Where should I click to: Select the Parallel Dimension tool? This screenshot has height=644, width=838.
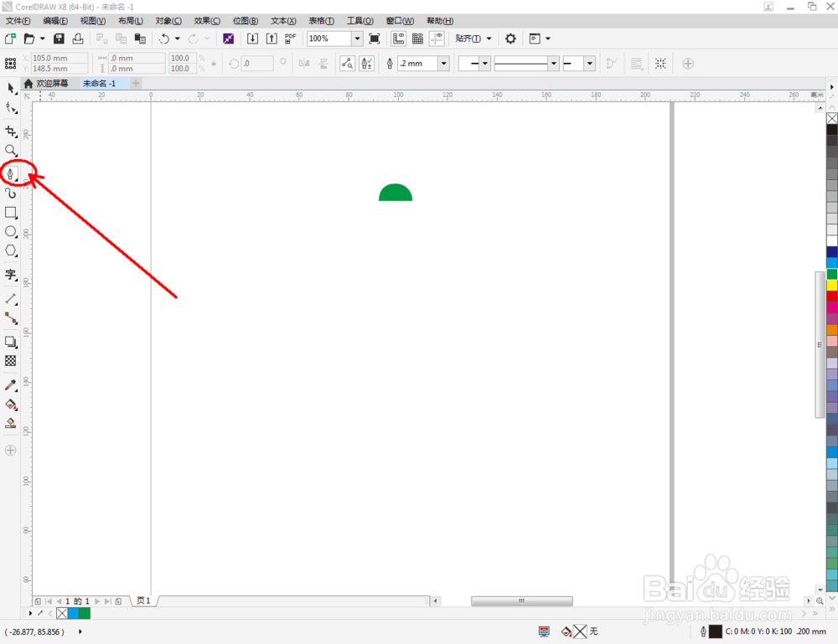point(11,298)
